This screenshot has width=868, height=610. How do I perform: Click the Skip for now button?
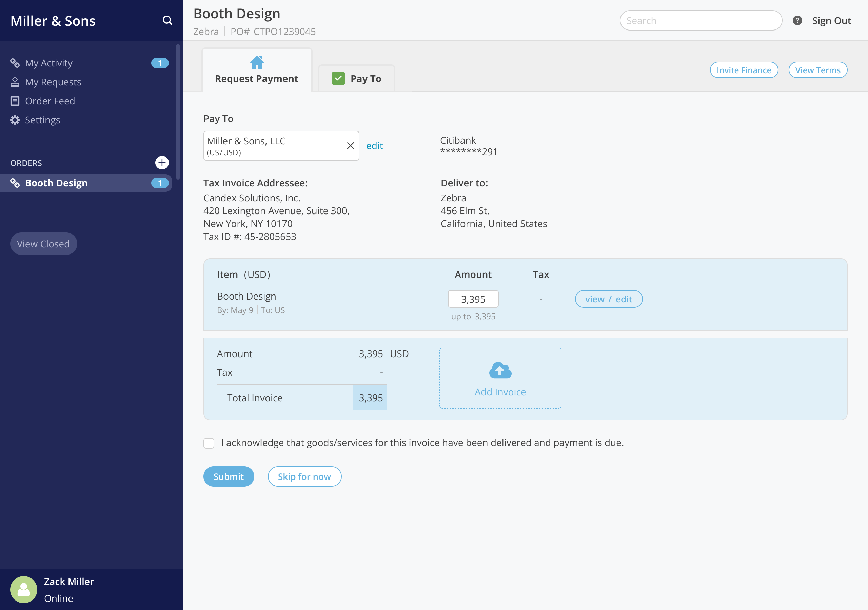click(304, 476)
